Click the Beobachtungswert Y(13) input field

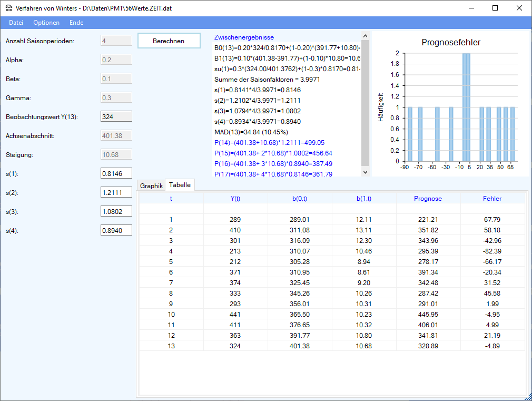(x=116, y=116)
